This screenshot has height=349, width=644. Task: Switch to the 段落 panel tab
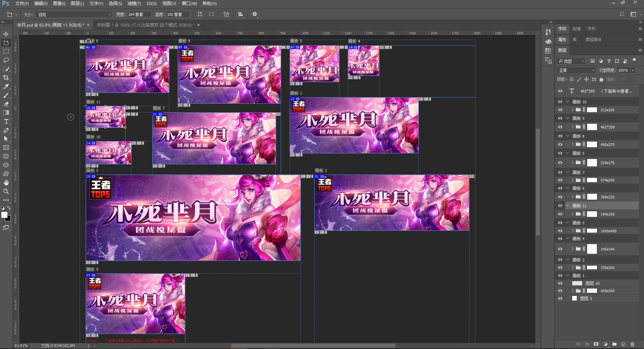pyautogui.click(x=577, y=29)
